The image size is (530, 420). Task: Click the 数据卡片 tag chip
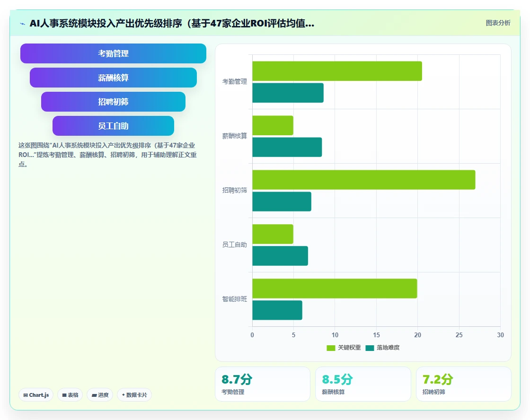pos(134,395)
